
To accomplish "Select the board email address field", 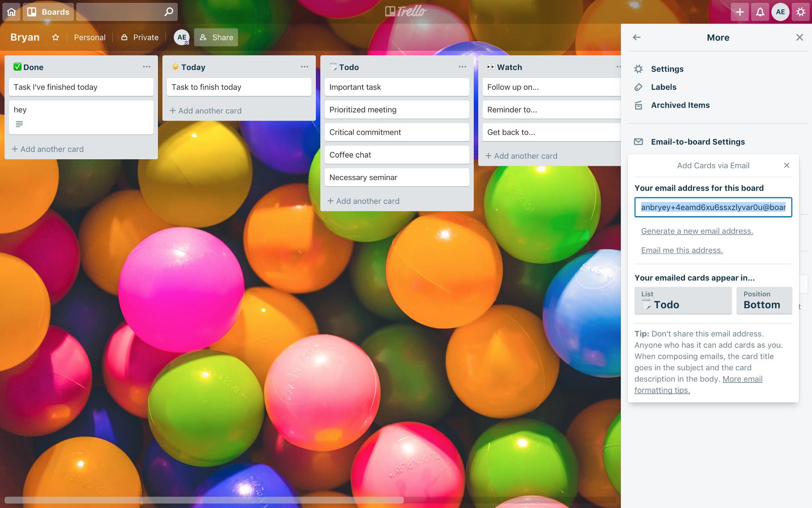I will [713, 207].
